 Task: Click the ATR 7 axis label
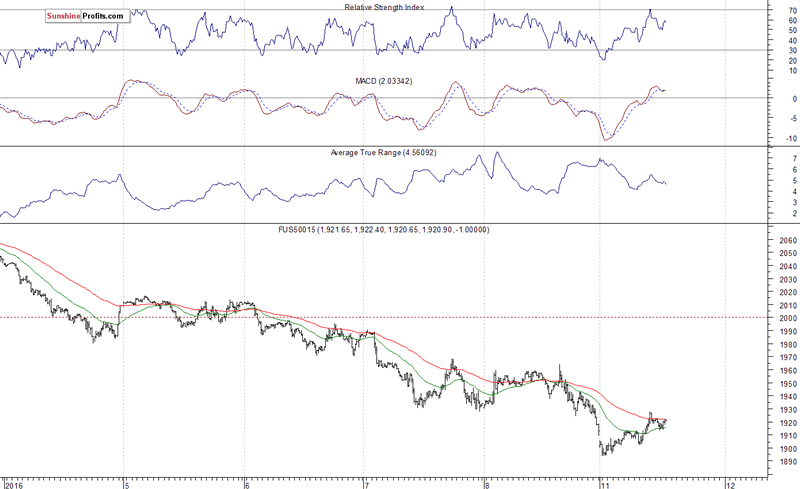795,159
